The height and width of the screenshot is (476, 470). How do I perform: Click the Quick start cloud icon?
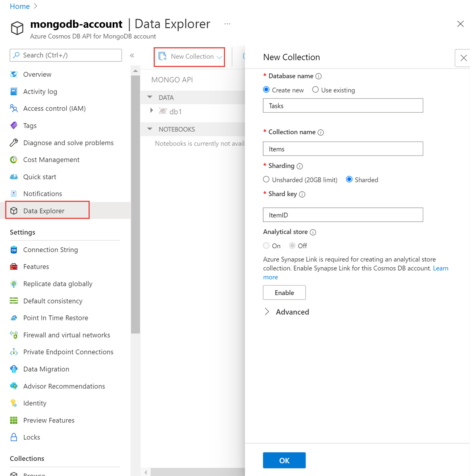coord(14,177)
